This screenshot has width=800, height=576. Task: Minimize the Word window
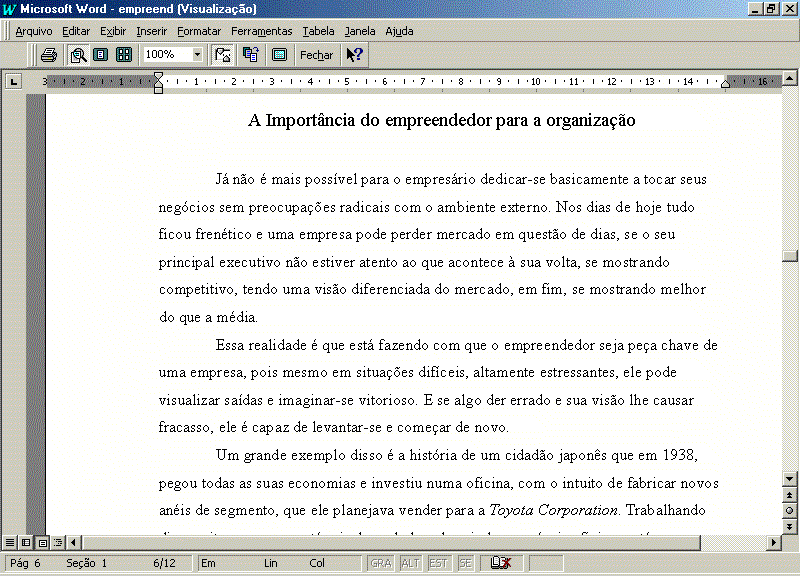[x=755, y=9]
